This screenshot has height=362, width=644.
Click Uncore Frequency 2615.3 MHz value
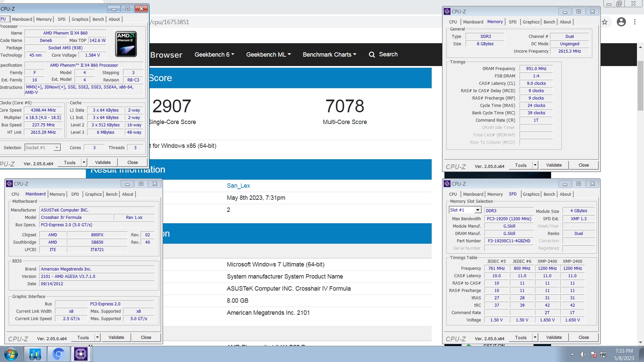[570, 51]
